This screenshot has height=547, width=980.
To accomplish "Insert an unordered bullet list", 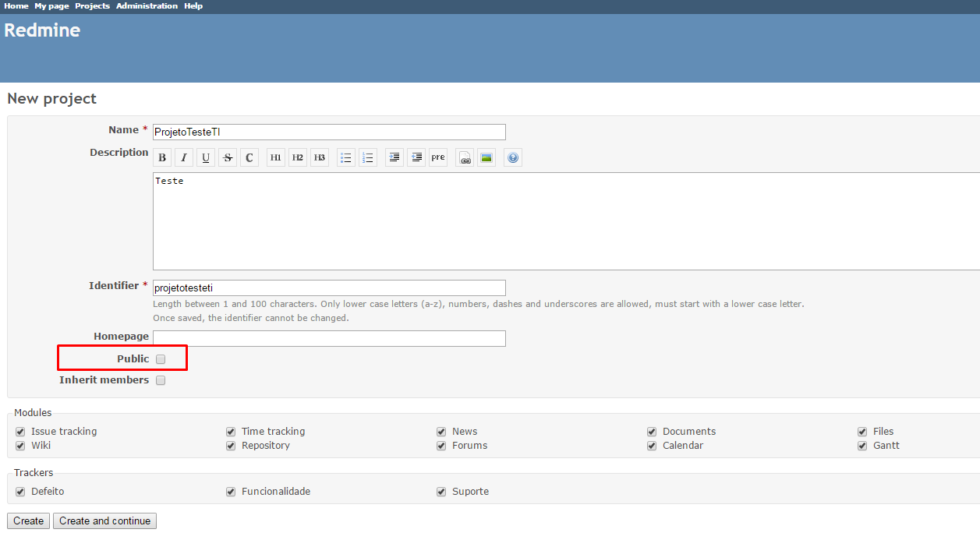I will click(346, 158).
